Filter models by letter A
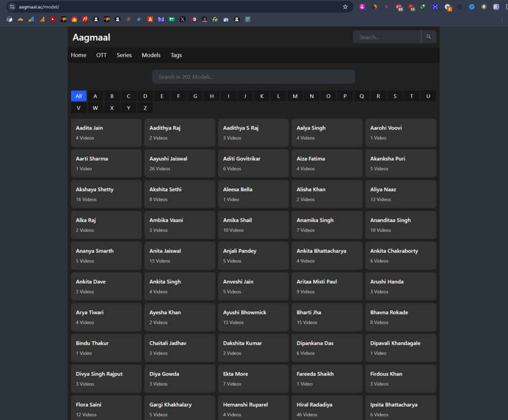This screenshot has width=508, height=420. click(x=95, y=96)
